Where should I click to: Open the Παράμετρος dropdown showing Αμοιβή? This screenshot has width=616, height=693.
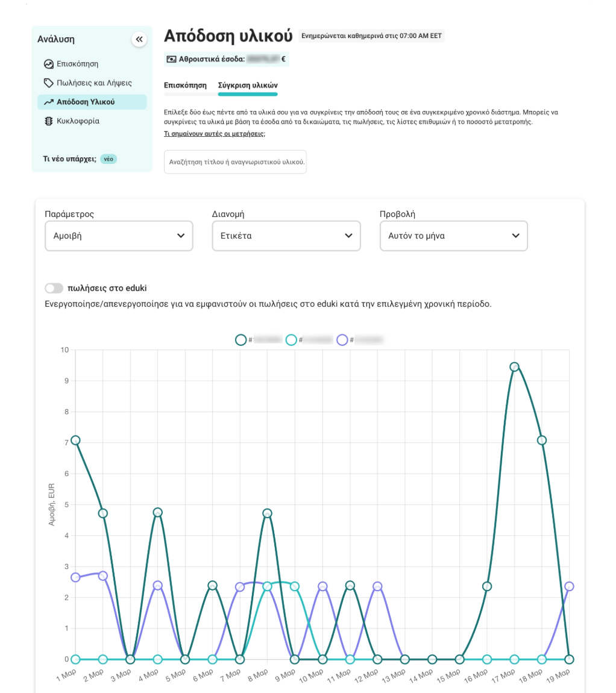(x=119, y=236)
